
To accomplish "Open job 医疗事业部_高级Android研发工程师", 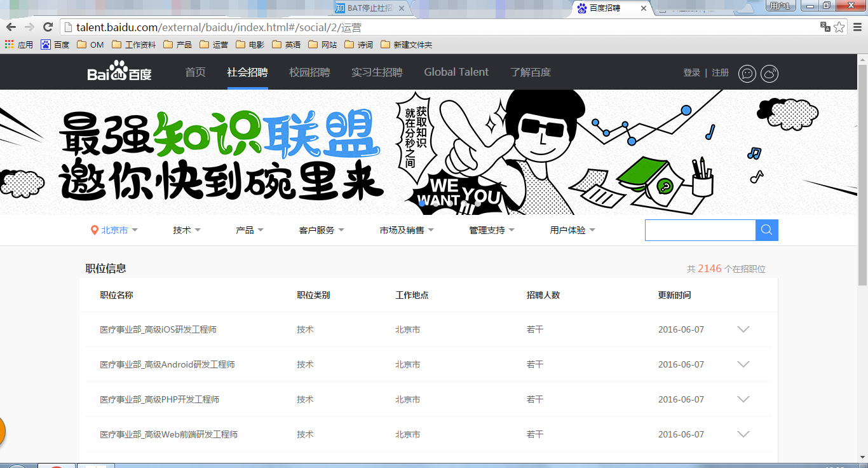I will (167, 364).
